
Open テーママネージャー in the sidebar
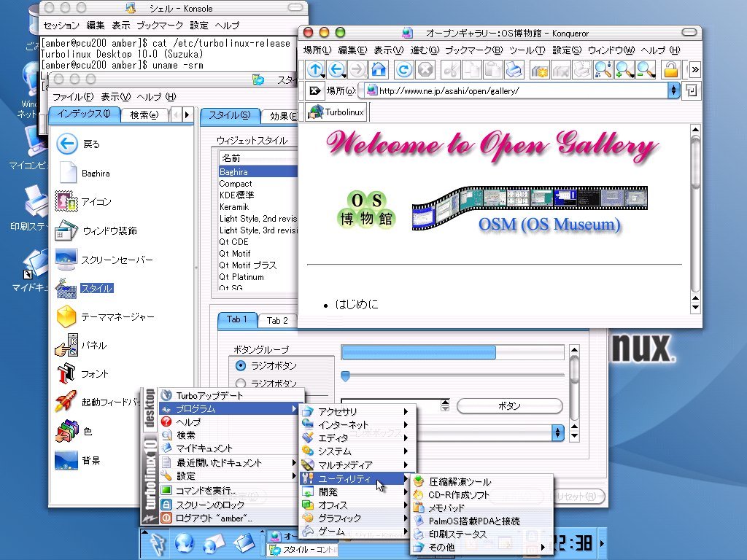tap(105, 316)
